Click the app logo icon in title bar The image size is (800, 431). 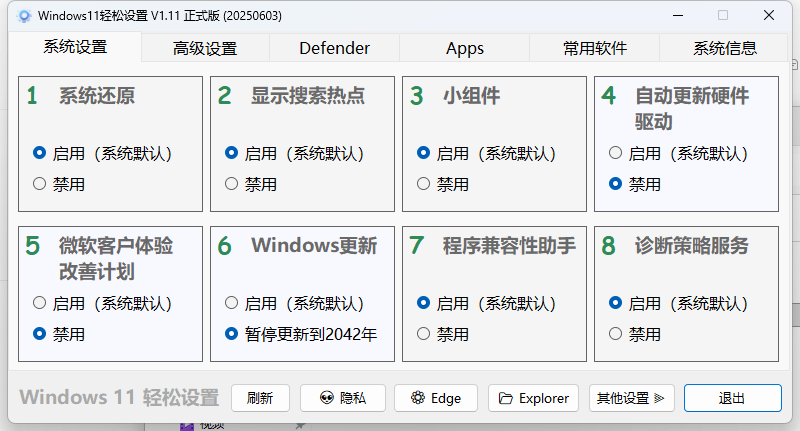click(23, 16)
